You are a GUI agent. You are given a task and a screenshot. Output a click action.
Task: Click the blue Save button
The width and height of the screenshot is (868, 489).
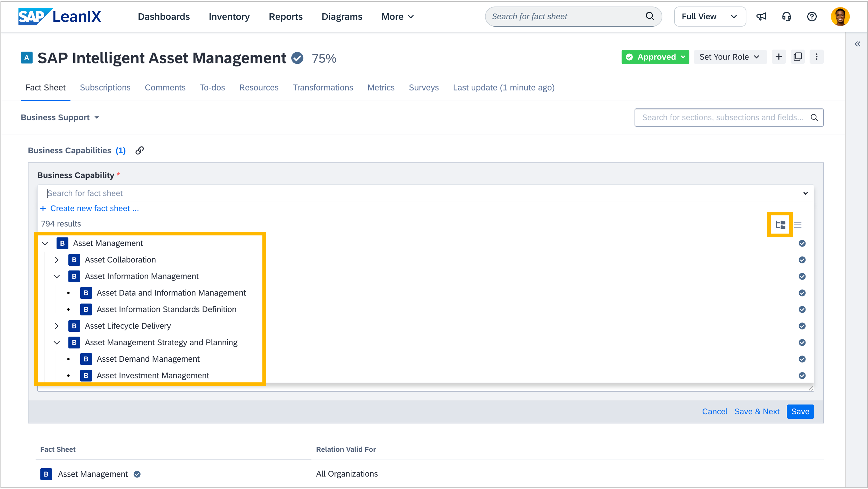tap(800, 412)
